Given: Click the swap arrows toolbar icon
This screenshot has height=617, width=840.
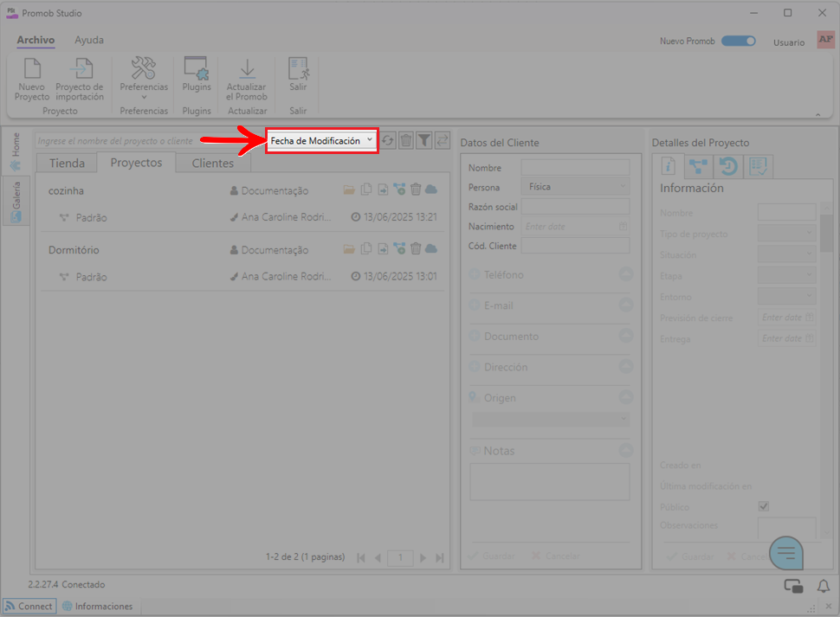Looking at the screenshot, I should (443, 141).
